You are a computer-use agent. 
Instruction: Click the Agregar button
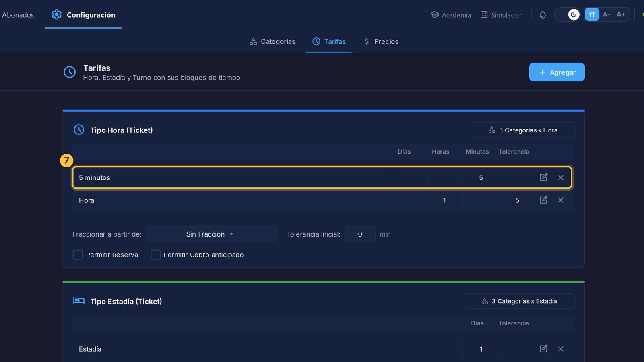tap(557, 72)
